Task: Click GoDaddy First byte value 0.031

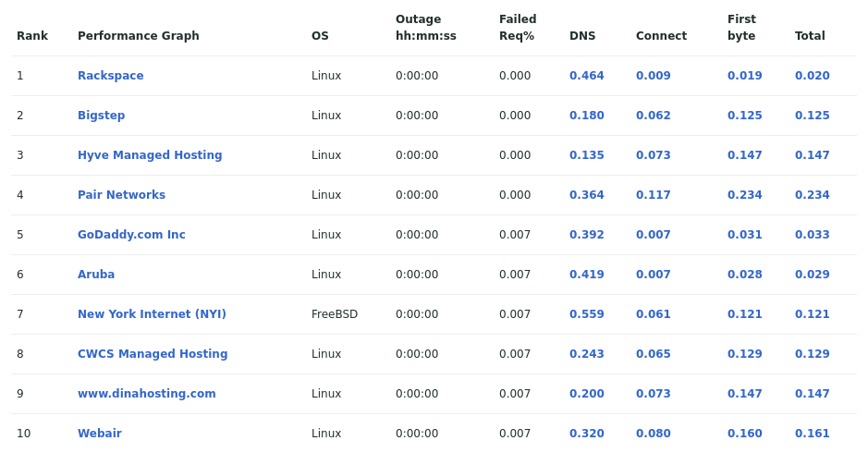Action: click(744, 235)
